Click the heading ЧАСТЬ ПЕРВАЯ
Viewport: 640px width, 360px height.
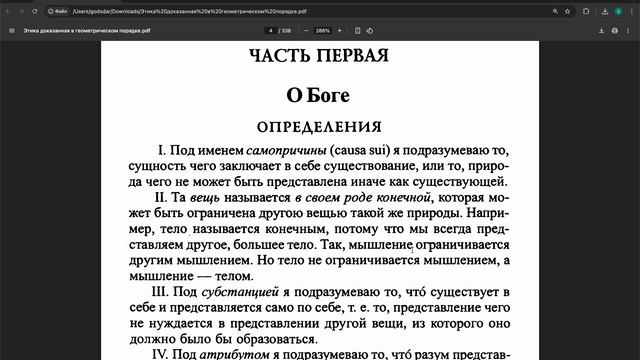click(319, 56)
